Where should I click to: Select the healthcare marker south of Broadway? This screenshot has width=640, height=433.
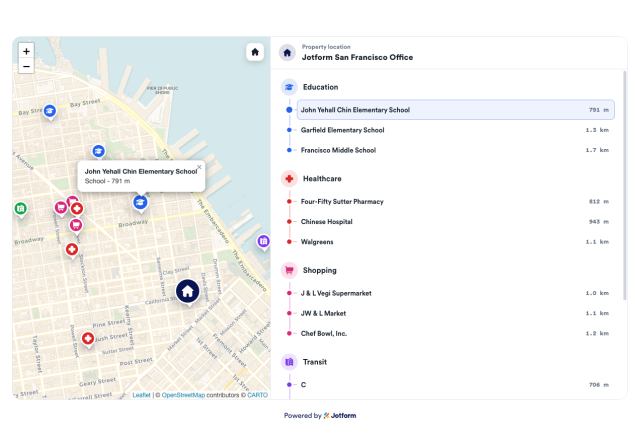pyautogui.click(x=72, y=250)
